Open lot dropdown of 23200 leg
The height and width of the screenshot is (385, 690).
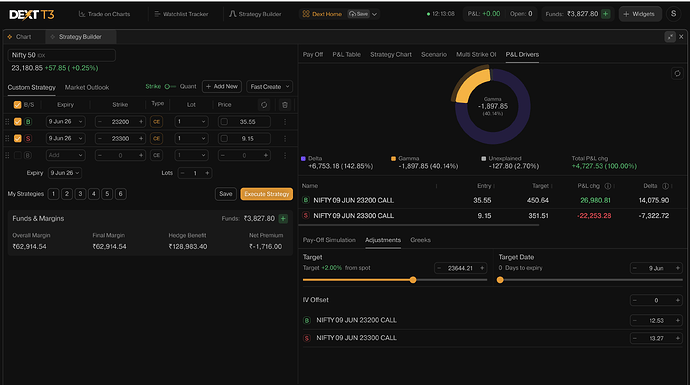pos(191,122)
